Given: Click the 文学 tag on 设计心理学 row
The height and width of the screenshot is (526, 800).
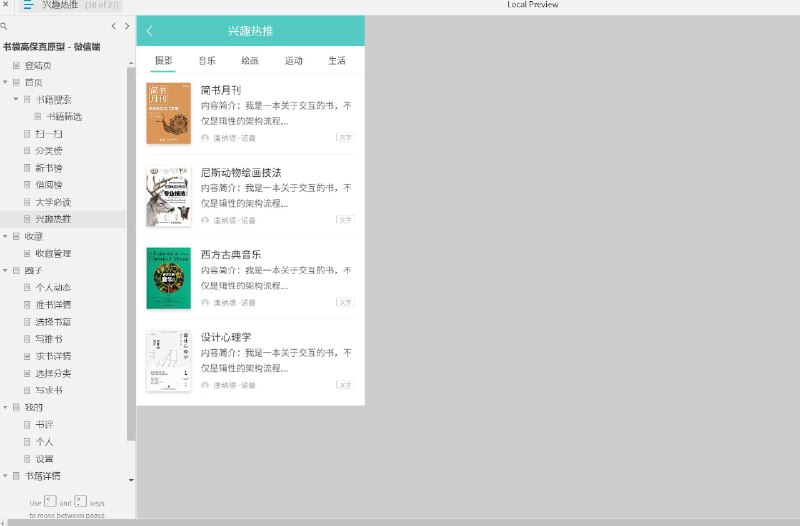Looking at the screenshot, I should click(345, 385).
